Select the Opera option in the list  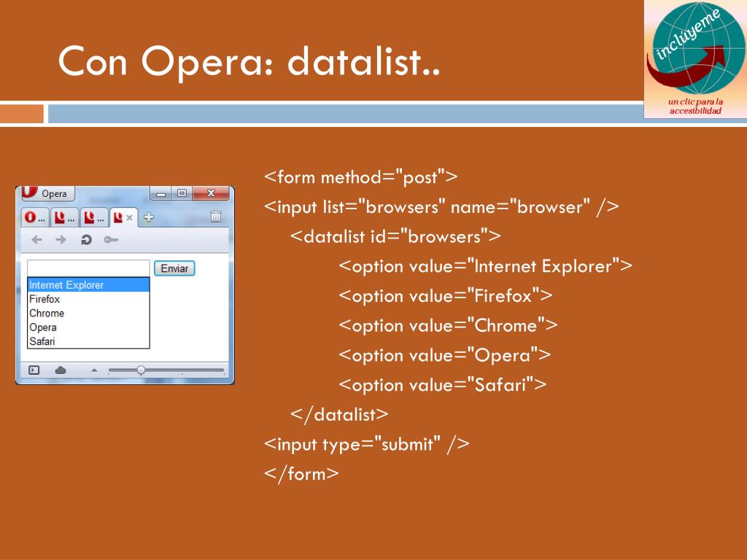click(x=88, y=327)
